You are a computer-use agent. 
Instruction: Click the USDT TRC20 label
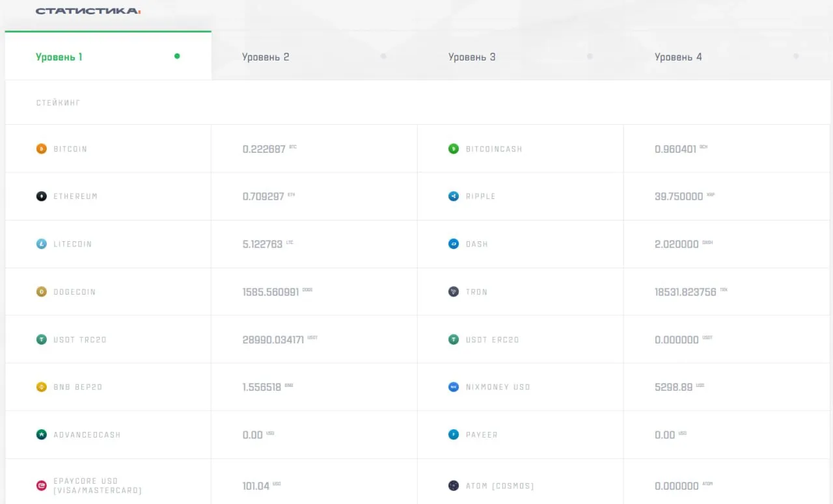pyautogui.click(x=80, y=339)
